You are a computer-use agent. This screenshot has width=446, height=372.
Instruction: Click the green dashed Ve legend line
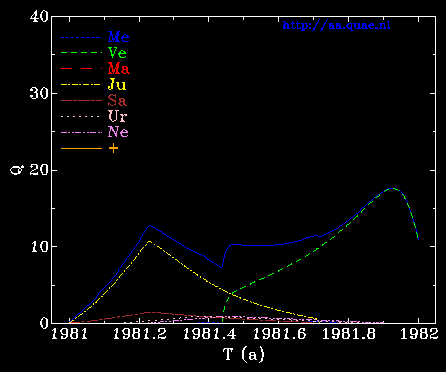tap(81, 53)
